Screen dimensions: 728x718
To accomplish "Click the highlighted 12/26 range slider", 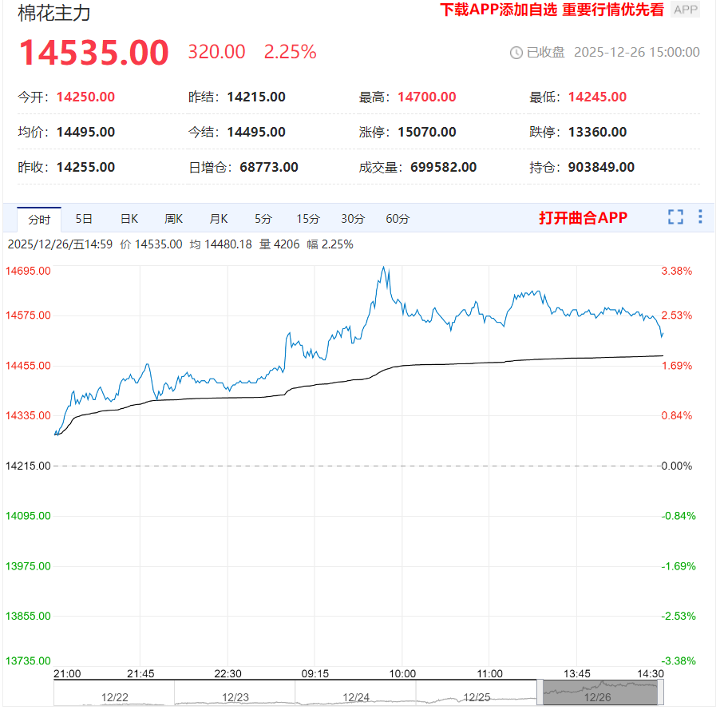I will (x=600, y=692).
